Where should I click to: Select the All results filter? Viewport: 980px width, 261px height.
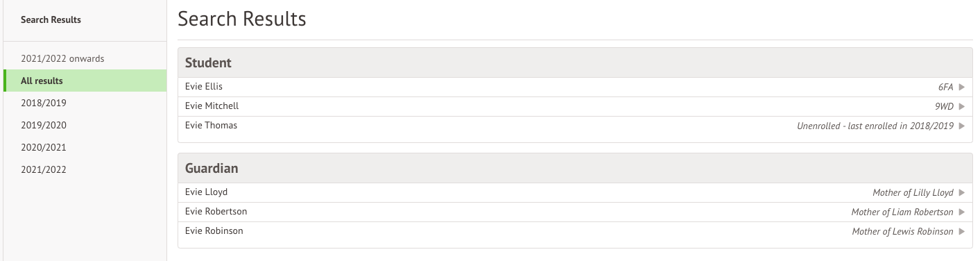[85, 81]
